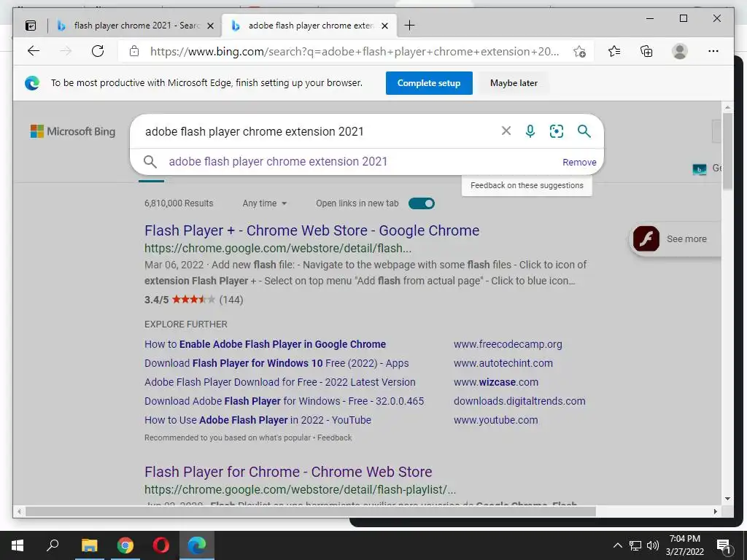Search using voice microphone icon
This screenshot has width=747, height=560.
[x=530, y=131]
